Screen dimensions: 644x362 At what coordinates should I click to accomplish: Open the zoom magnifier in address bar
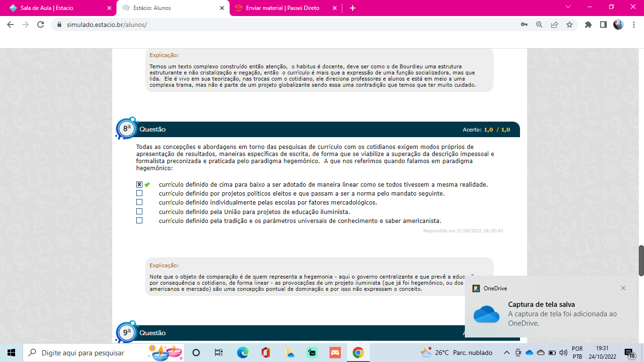pos(539,25)
